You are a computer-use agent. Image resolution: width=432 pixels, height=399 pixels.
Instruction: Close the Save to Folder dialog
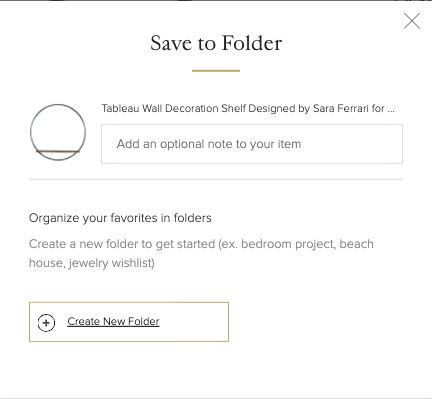[412, 21]
